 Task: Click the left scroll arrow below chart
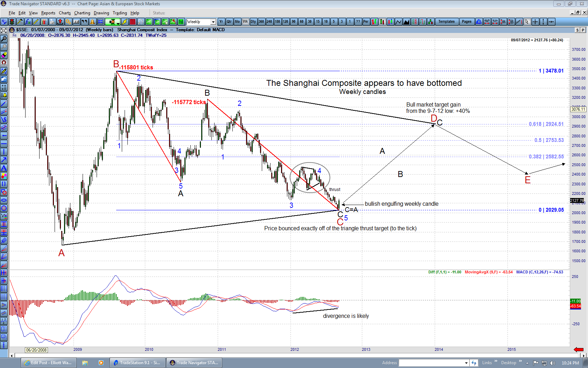[12, 356]
